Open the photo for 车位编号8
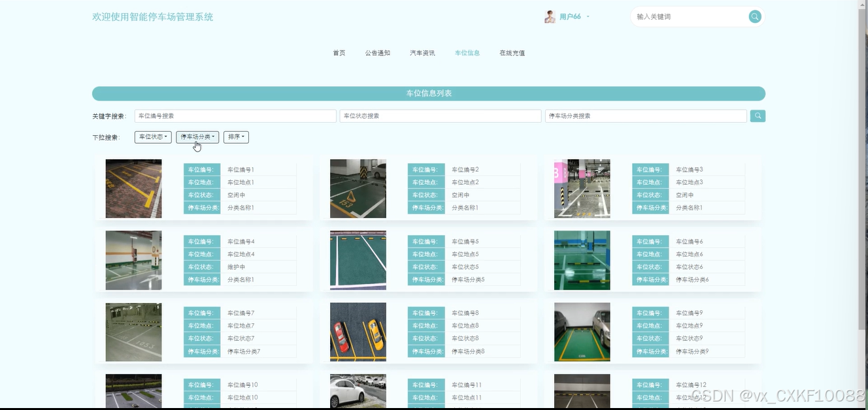The height and width of the screenshot is (410, 868). (x=358, y=332)
